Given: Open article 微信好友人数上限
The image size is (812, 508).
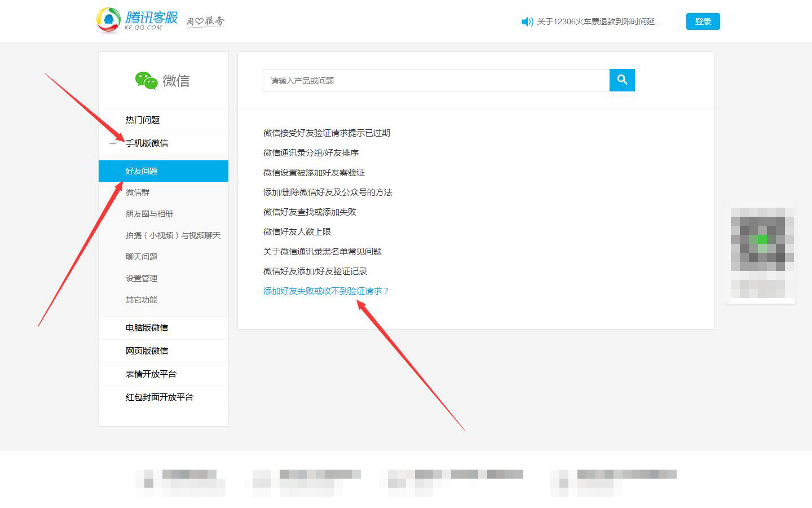Looking at the screenshot, I should click(x=297, y=232).
